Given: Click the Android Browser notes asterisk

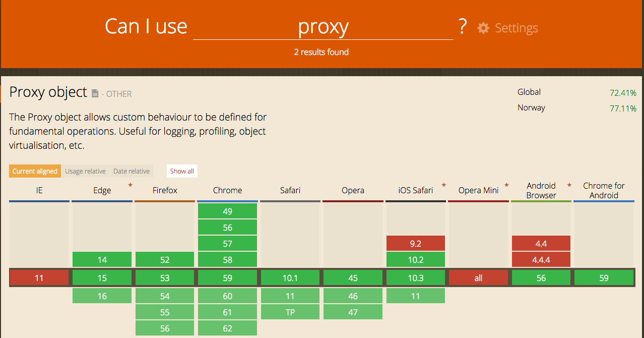Looking at the screenshot, I should click(569, 186).
